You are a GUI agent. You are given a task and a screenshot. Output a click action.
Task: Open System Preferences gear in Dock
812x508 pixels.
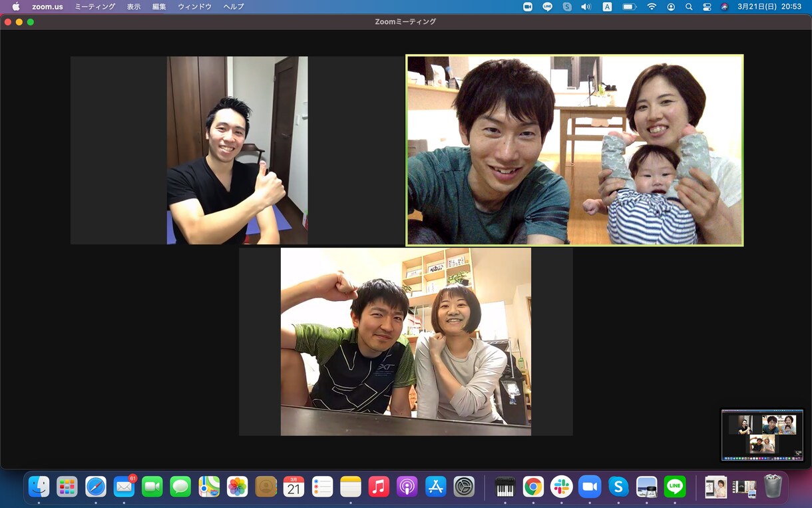click(464, 487)
